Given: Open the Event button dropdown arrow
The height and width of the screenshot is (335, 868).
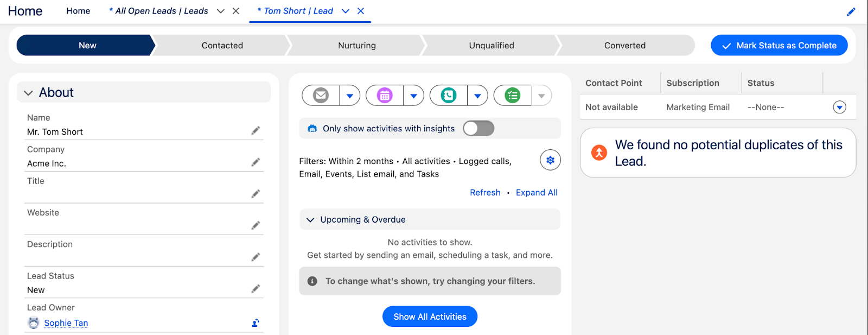Looking at the screenshot, I should [x=414, y=96].
